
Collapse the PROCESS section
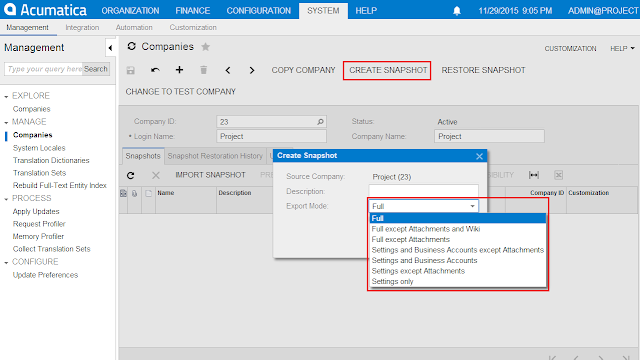pyautogui.click(x=6, y=199)
